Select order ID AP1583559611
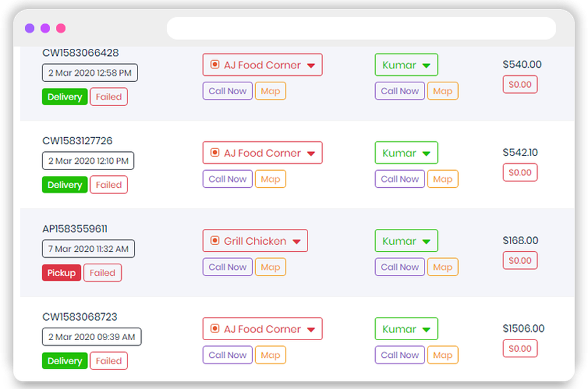The image size is (588, 389). click(x=75, y=229)
